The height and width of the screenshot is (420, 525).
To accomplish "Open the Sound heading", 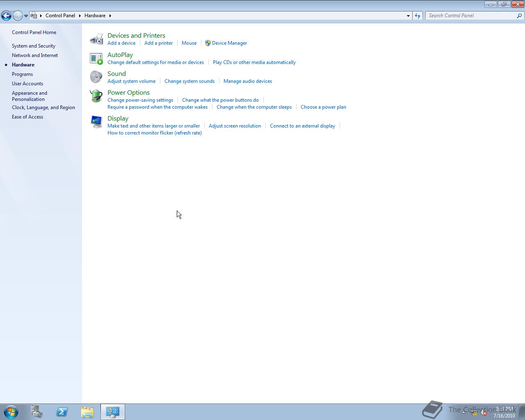I will pyautogui.click(x=116, y=74).
